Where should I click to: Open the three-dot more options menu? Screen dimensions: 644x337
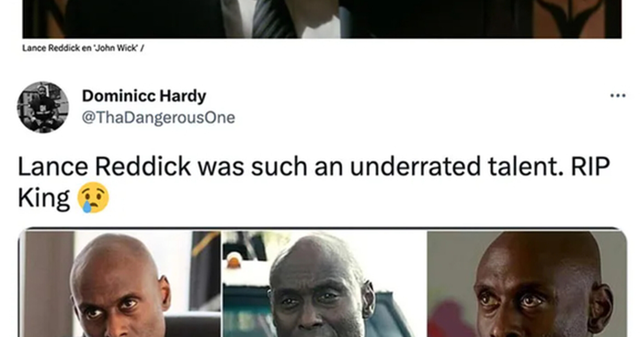pos(618,95)
